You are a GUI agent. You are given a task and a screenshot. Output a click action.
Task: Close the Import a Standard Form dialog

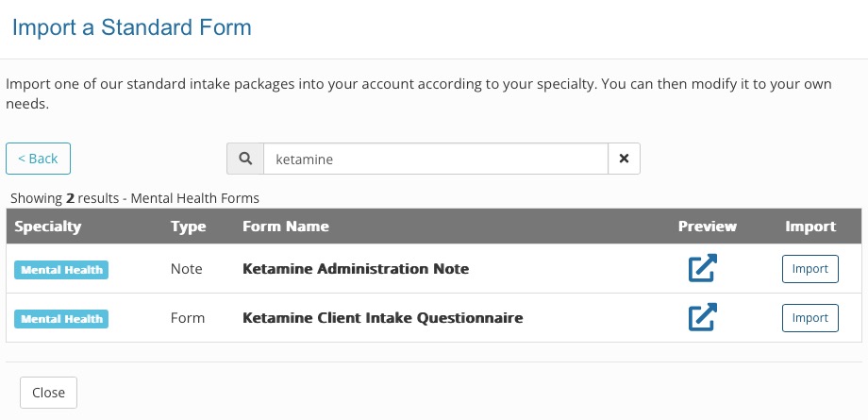point(49,393)
